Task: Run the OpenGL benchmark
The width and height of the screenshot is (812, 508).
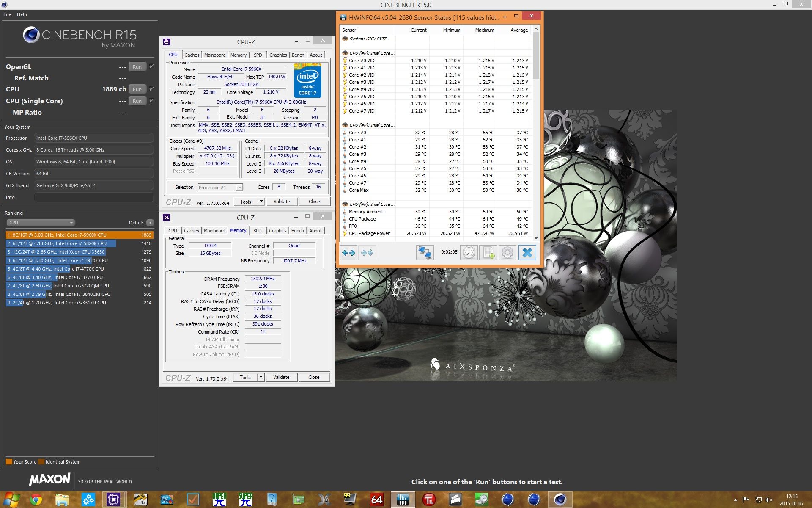Action: [137, 66]
